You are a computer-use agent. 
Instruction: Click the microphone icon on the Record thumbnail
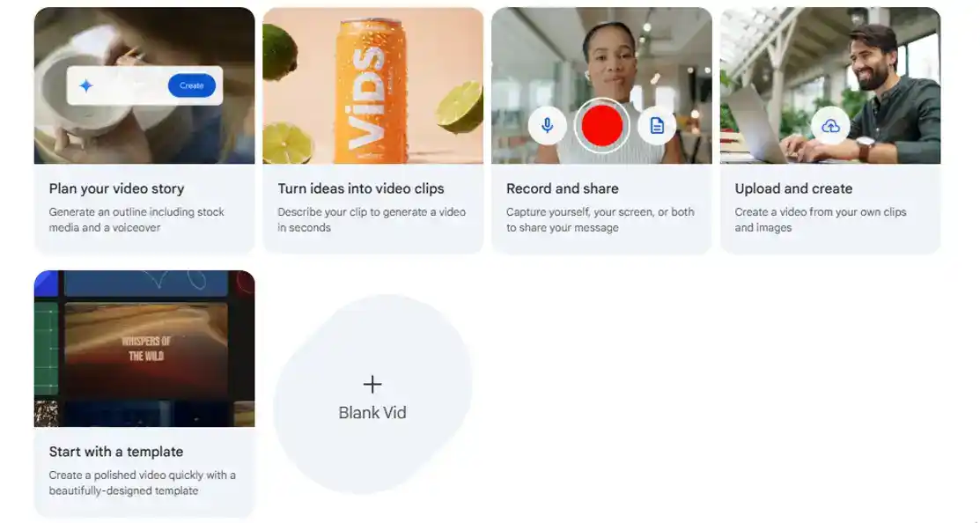pos(547,126)
